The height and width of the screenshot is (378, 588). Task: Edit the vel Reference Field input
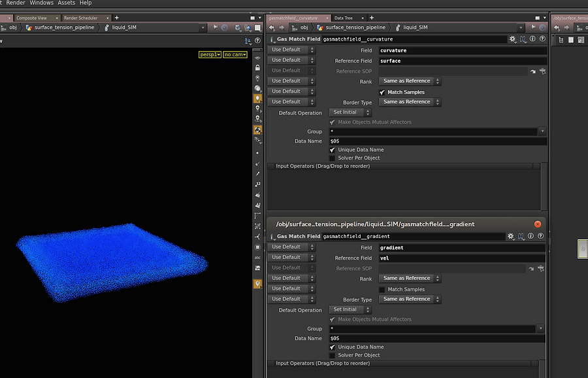tap(462, 258)
